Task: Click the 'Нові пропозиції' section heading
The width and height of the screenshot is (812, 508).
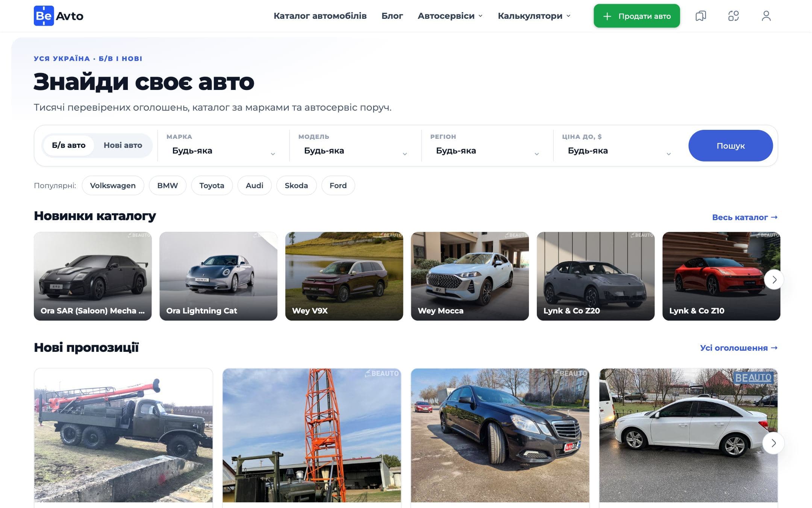Action: click(86, 347)
